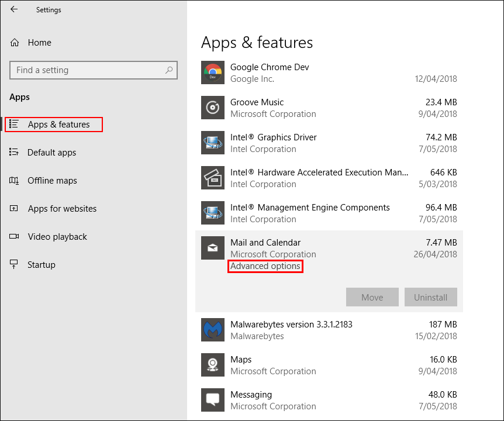Click the Uninstall button
Image resolution: width=504 pixels, height=421 pixels.
(431, 297)
